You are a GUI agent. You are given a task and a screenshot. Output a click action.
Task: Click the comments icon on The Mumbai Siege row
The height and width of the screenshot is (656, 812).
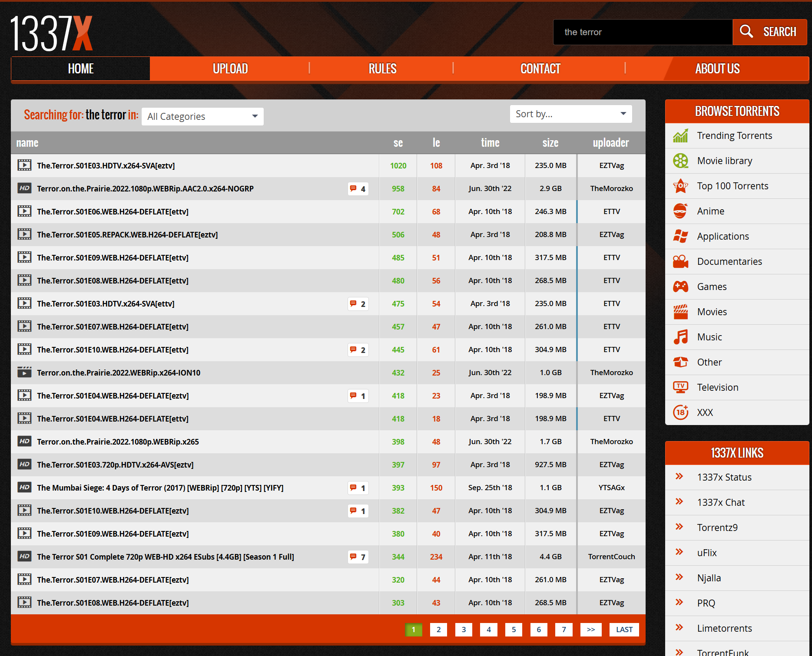coord(353,488)
